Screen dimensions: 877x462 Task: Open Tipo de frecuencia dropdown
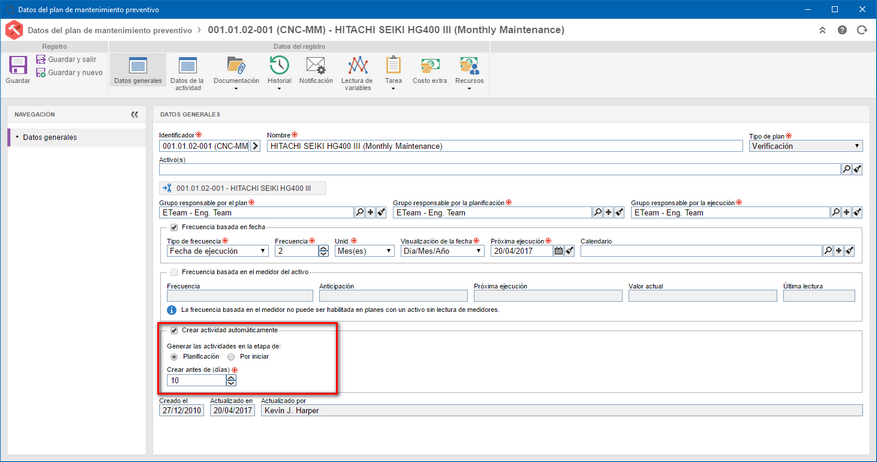point(218,251)
